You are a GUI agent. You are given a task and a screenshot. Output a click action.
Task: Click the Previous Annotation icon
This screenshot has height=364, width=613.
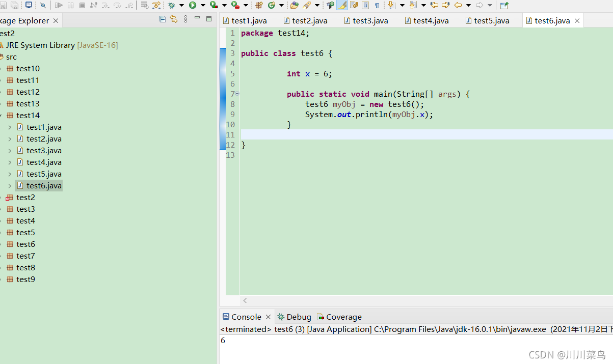click(x=412, y=5)
